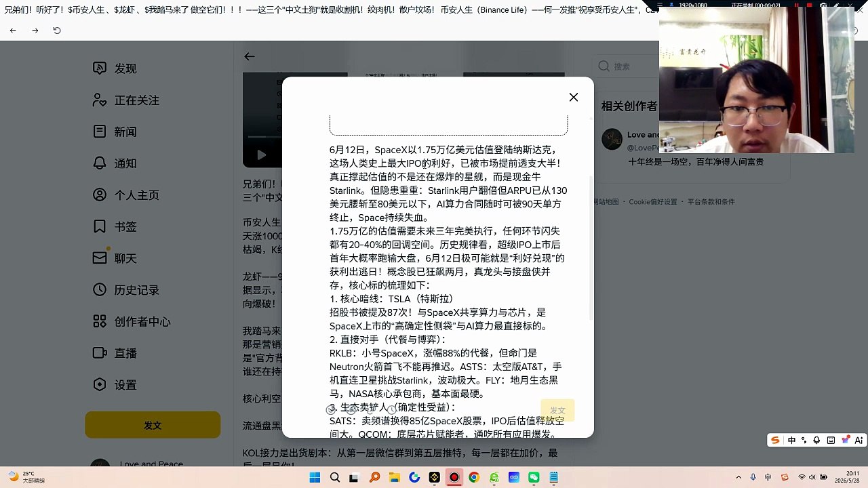
Task: Open 通知 (Notifications) in the sidebar
Action: tap(115, 163)
